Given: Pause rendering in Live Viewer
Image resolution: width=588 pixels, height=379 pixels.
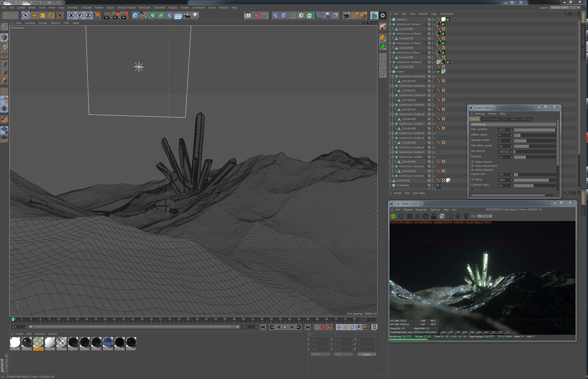Looking at the screenshot, I should pyautogui.click(x=409, y=216).
